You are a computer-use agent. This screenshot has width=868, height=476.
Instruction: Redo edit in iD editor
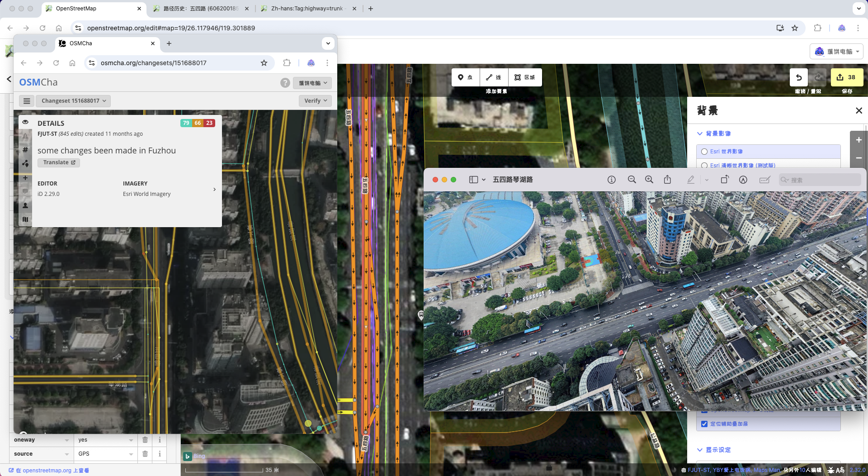pos(817,77)
